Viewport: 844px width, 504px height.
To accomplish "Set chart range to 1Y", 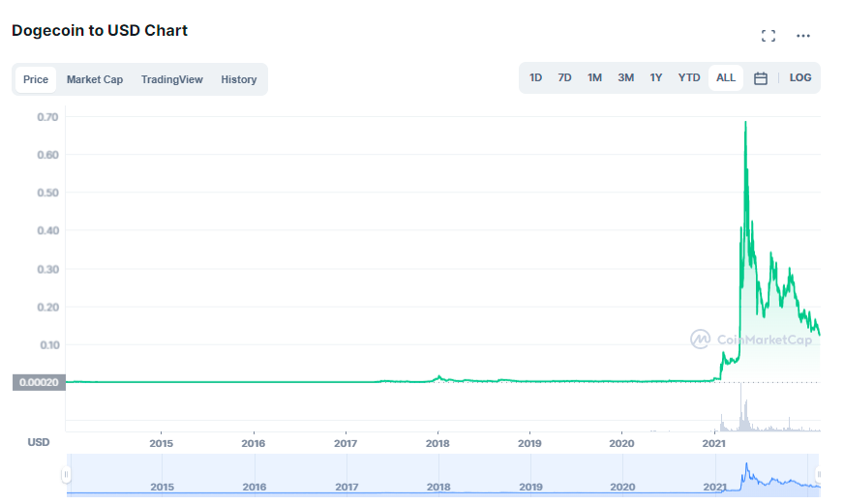I will tap(655, 78).
